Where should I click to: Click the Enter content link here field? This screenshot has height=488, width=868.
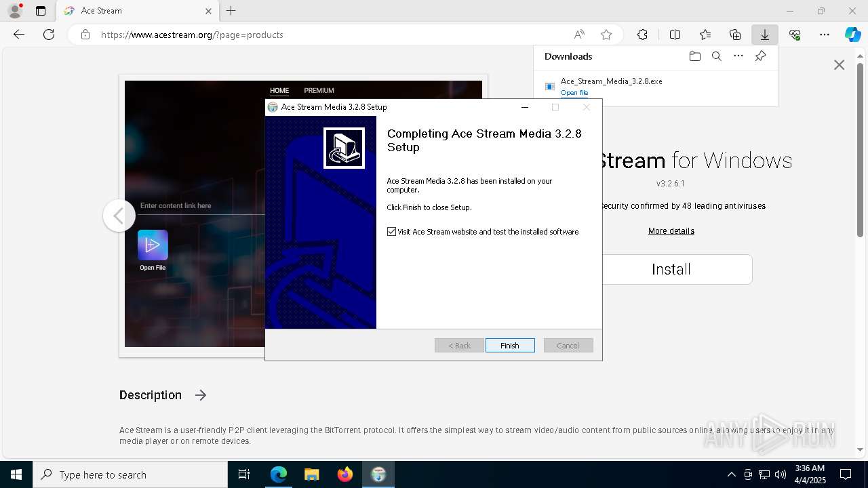201,205
